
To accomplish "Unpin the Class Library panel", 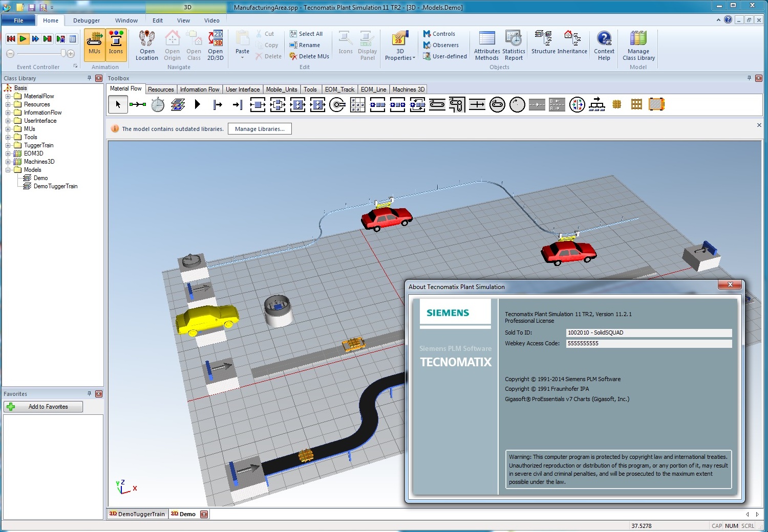I will (89, 78).
